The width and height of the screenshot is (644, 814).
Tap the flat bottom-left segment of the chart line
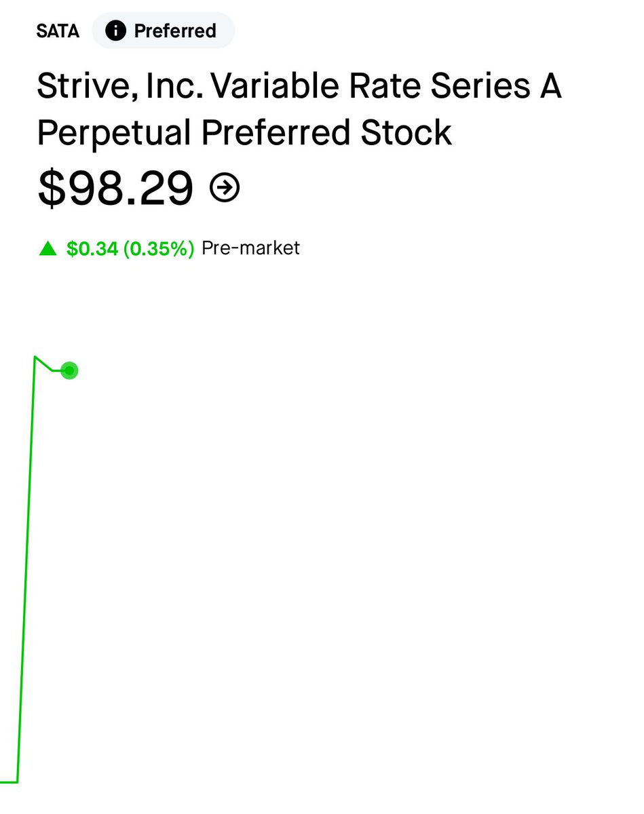point(8,782)
